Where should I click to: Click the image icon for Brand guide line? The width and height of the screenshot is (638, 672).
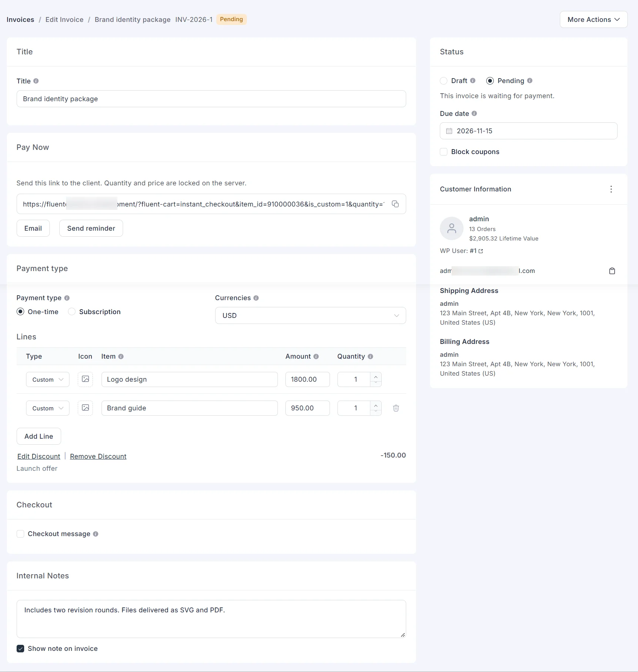coord(85,408)
